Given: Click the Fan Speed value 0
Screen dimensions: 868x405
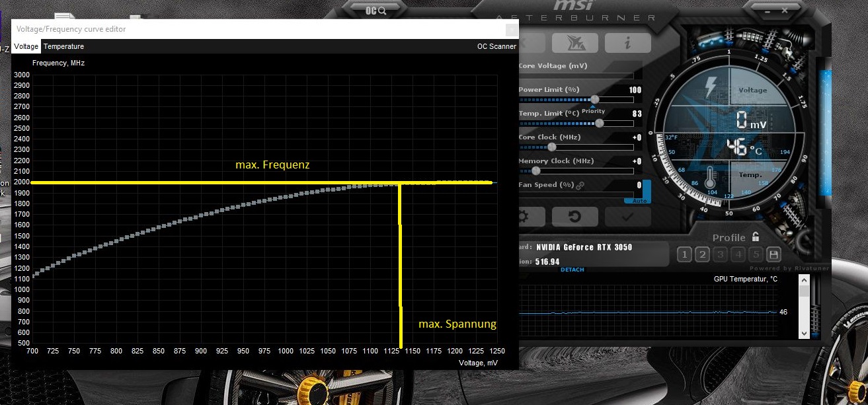Looking at the screenshot, I should (x=639, y=185).
